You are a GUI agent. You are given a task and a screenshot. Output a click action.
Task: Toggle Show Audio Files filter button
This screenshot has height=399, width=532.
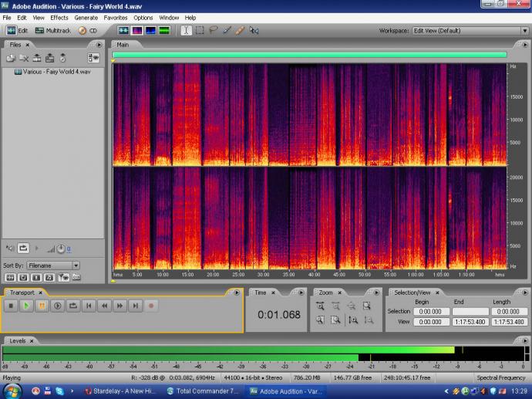tap(10, 277)
